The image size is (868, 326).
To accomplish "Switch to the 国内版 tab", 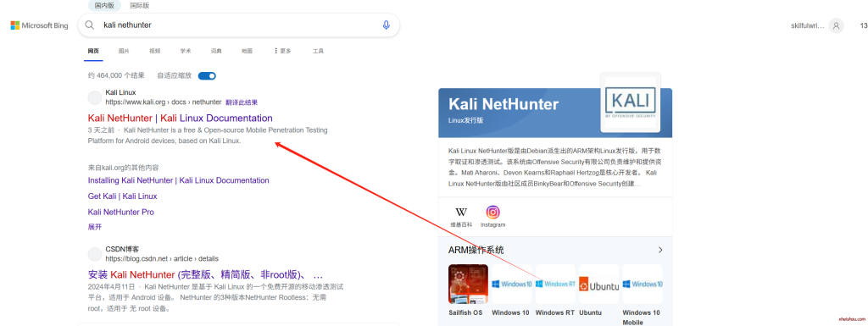I will (x=105, y=6).
